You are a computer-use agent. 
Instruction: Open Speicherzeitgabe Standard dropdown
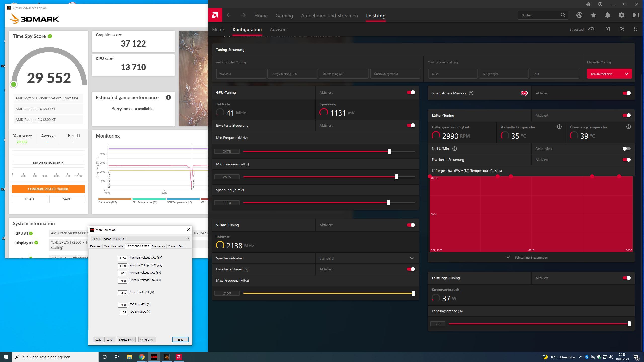click(367, 258)
